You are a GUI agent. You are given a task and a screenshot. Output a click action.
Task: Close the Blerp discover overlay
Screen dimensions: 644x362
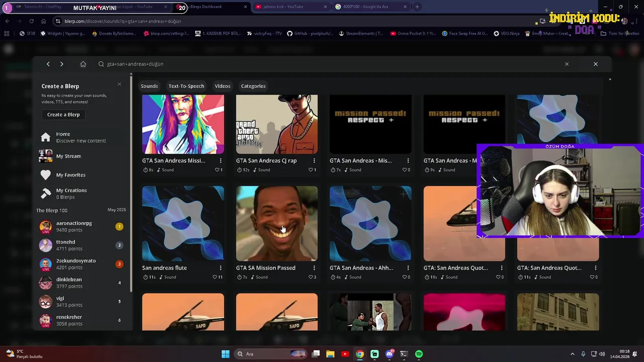pos(596,64)
